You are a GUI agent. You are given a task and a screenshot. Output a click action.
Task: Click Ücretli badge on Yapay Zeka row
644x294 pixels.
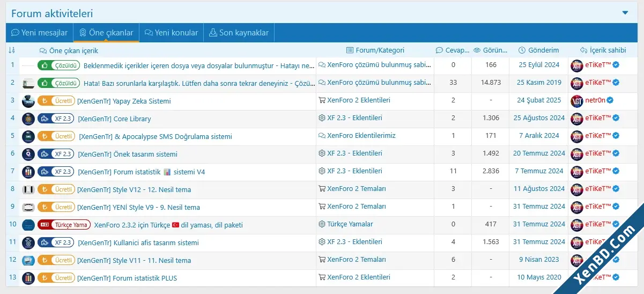tap(56, 101)
